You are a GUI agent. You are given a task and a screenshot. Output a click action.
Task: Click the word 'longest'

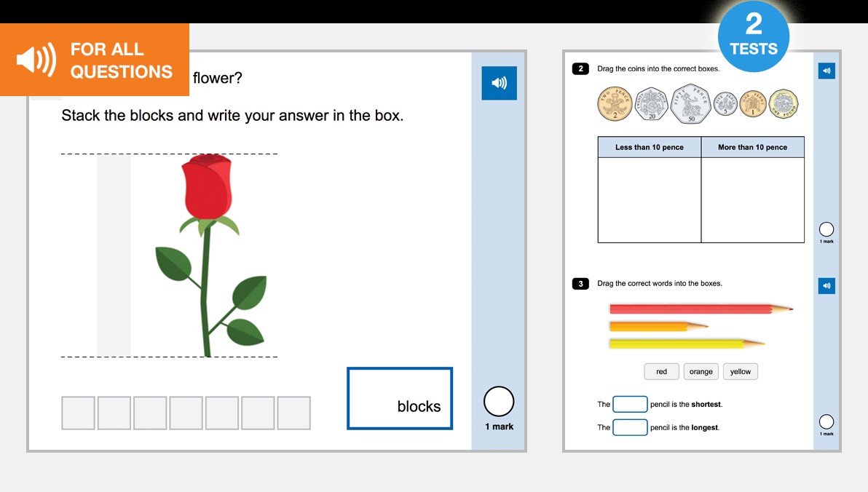(704, 427)
